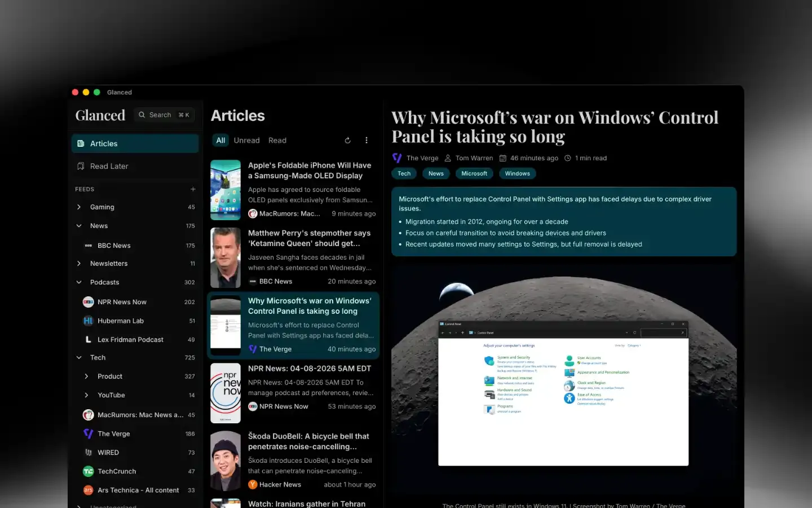Open the Matthew Perry article thumbnail

[225, 257]
